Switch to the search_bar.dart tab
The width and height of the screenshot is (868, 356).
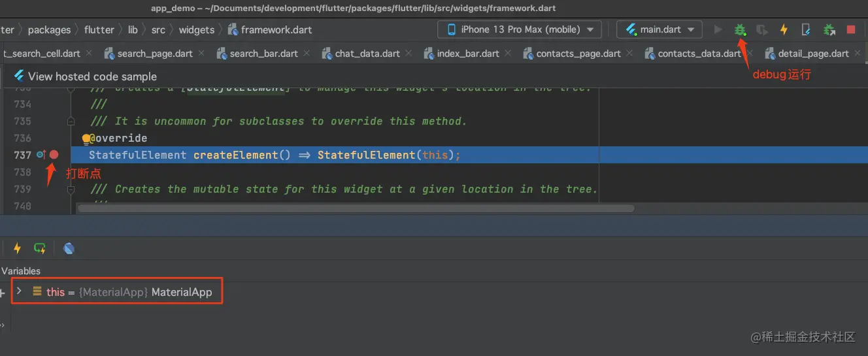(263, 54)
